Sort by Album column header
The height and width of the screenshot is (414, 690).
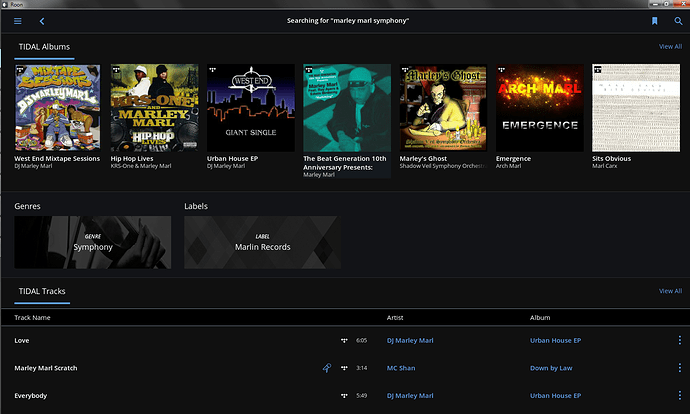pyautogui.click(x=540, y=318)
